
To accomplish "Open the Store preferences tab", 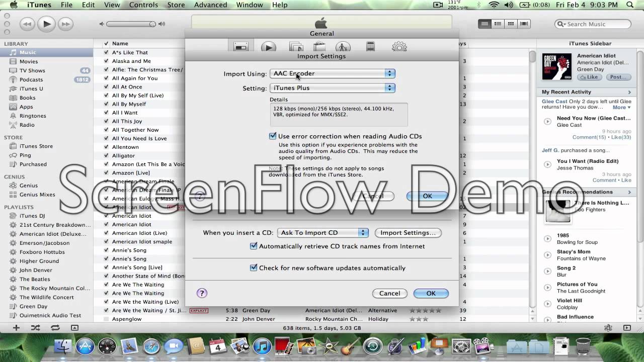I will click(x=319, y=47).
